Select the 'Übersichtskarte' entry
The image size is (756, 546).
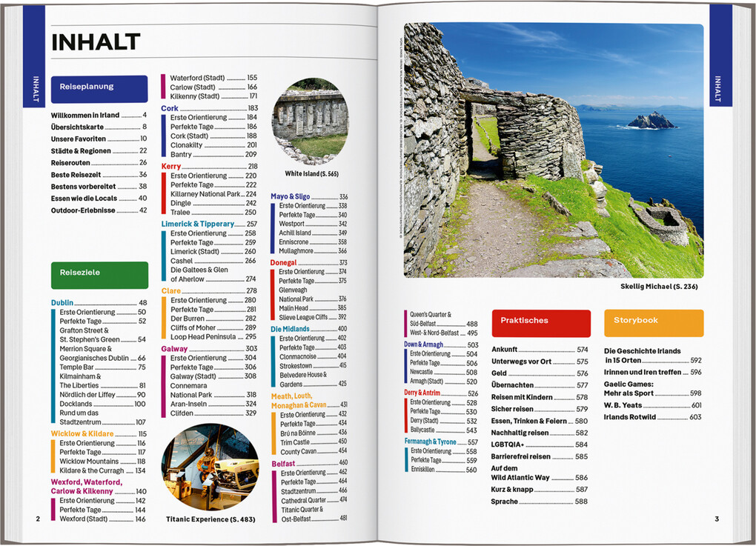(x=99, y=127)
